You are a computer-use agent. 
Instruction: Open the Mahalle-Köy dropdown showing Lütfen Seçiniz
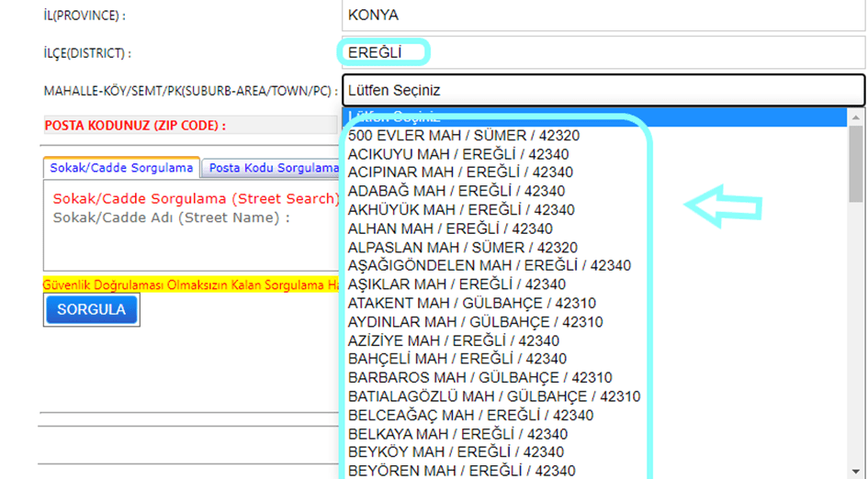tap(603, 91)
